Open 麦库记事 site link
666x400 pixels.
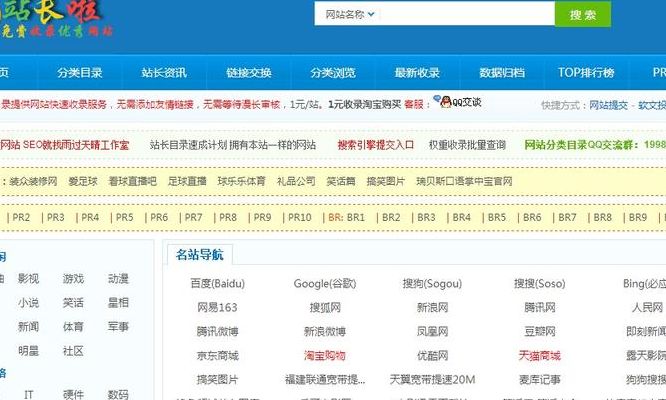point(539,379)
